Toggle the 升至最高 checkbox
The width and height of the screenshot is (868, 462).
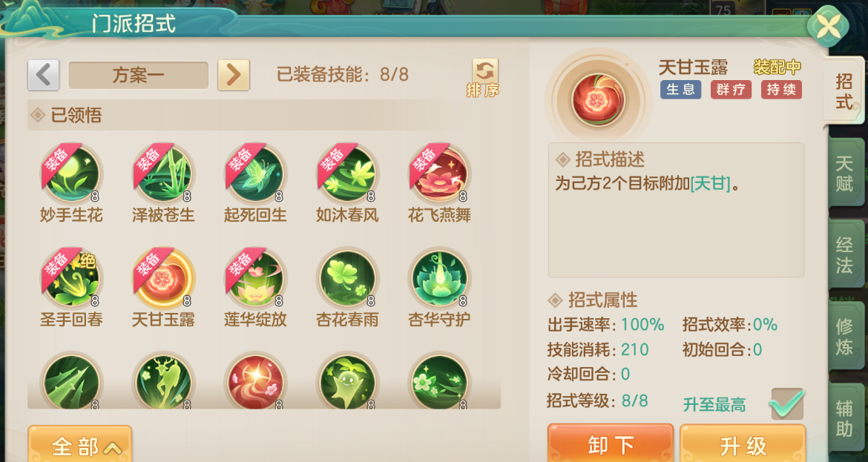click(x=786, y=404)
